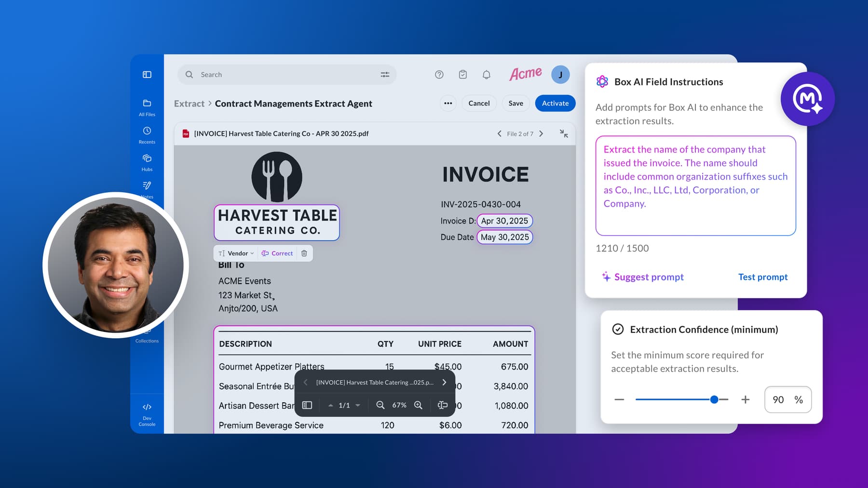Activate the Contract Managements Extract Agent
The height and width of the screenshot is (488, 868).
[555, 103]
